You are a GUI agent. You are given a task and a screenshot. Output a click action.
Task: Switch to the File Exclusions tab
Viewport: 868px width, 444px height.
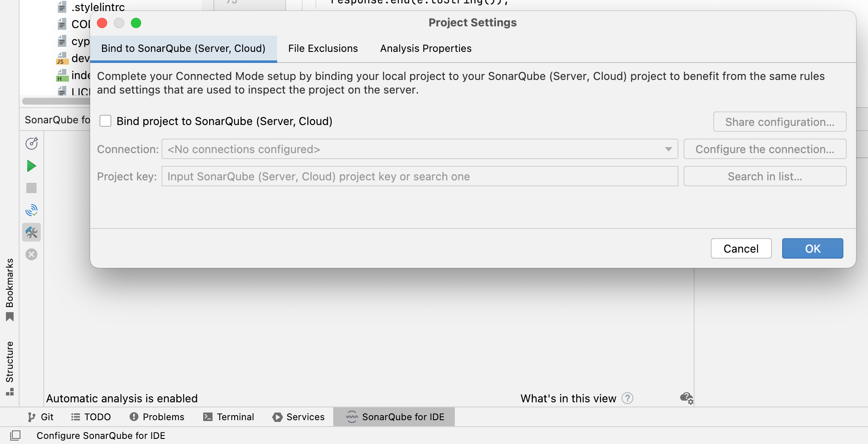coord(323,48)
